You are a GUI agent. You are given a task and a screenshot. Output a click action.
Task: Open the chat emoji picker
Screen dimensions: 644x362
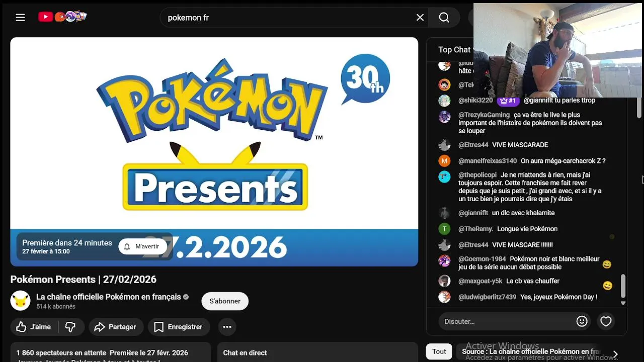click(582, 321)
